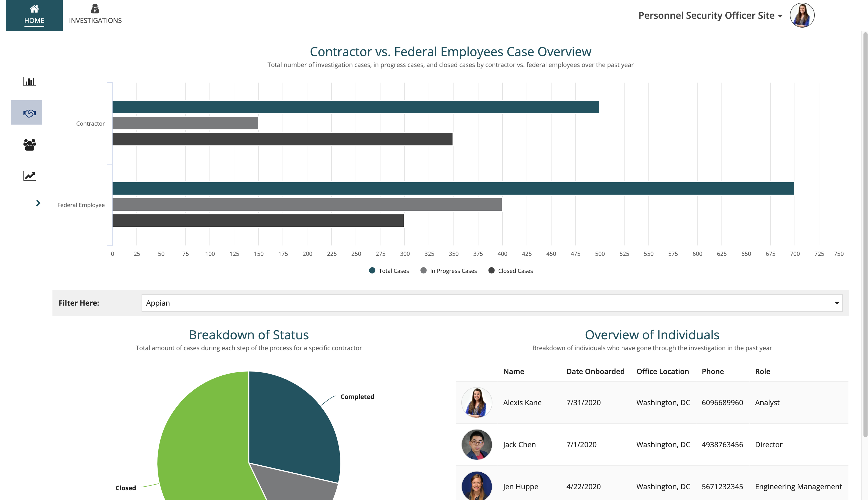Click the Contractor Closed Cases bar
Screen dimensions: 868x500
[x=282, y=139]
